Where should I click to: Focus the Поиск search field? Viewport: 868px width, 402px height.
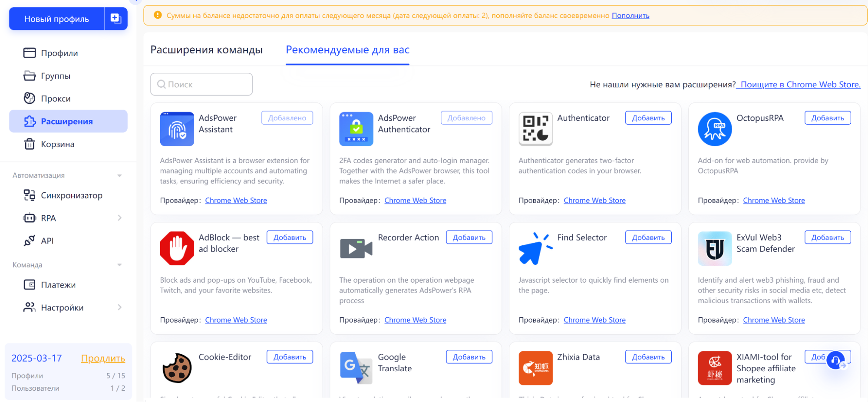[201, 84]
